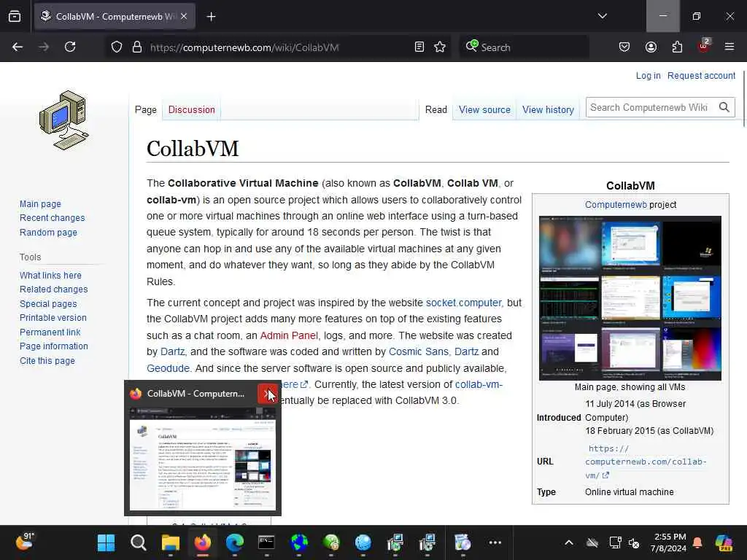
Task: Click the Computernewb computer logo
Action: pos(64,120)
